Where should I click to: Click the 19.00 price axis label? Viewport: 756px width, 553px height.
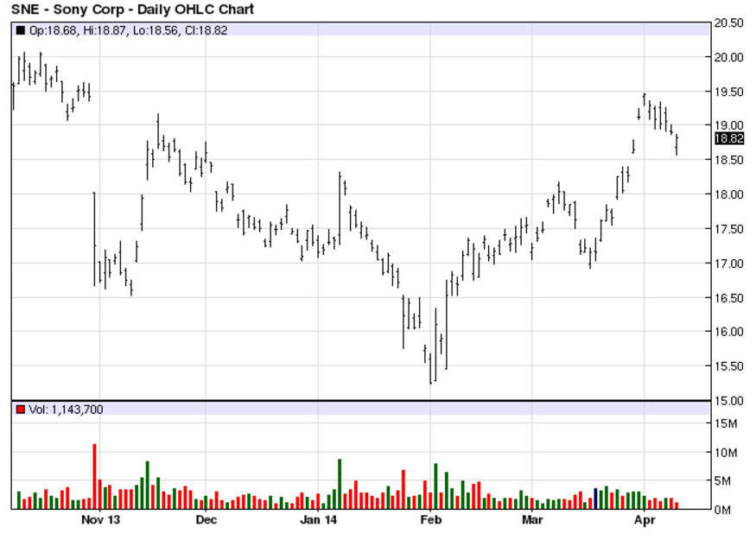coord(729,125)
